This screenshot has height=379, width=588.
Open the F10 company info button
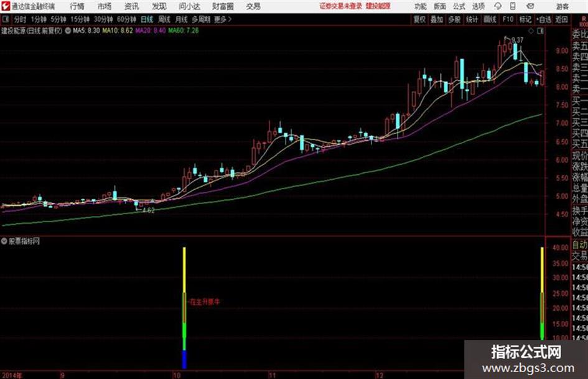(x=508, y=19)
